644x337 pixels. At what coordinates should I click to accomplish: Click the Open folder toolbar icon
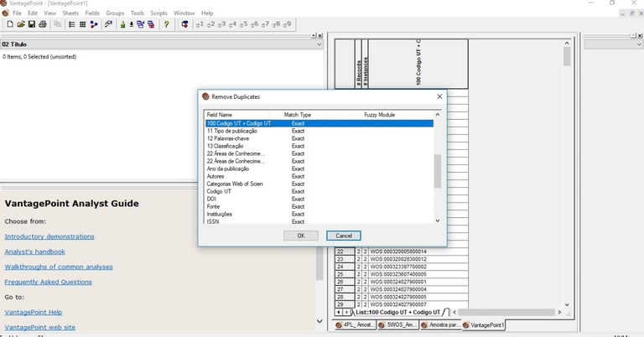21,24
